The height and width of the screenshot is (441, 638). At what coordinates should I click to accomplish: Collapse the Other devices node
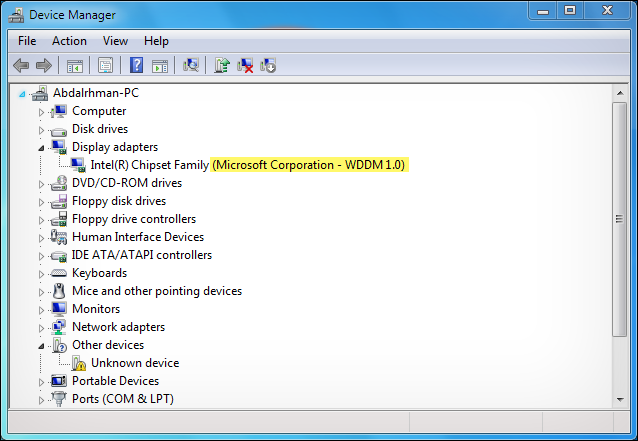click(41, 346)
